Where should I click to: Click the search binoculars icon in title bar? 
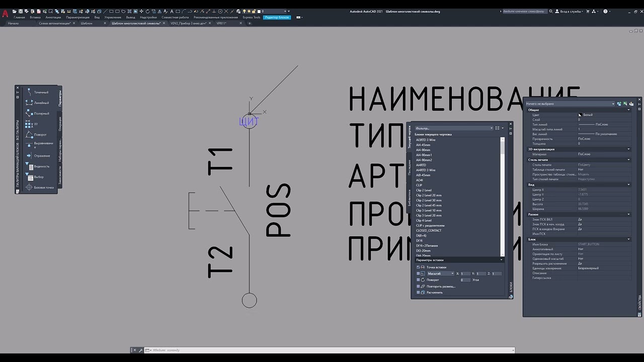tap(551, 11)
